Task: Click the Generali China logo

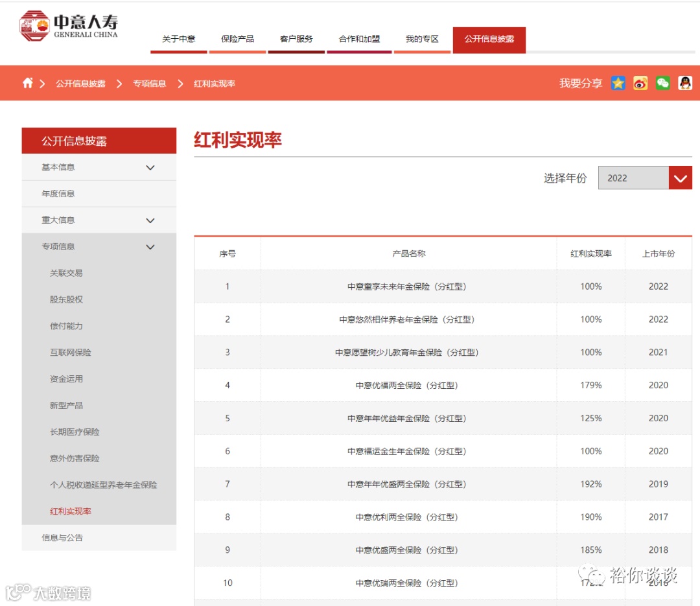Action: click(x=69, y=25)
